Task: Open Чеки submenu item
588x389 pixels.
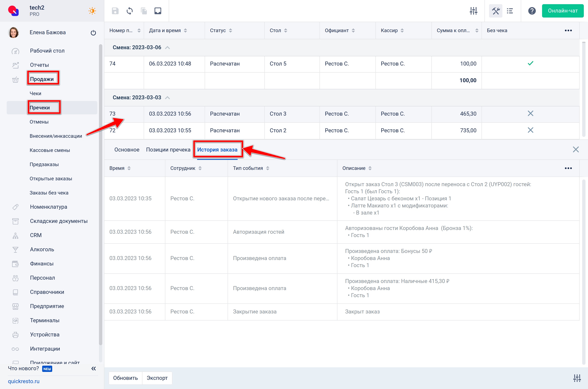Action: (x=35, y=93)
